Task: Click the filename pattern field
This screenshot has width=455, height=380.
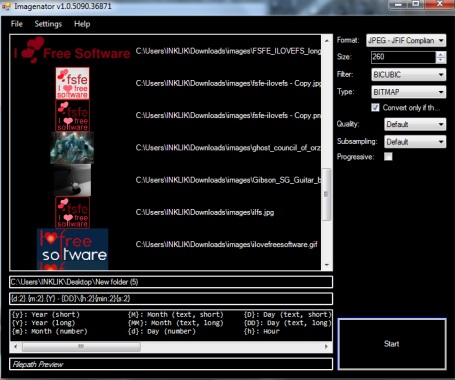Action: [171, 299]
